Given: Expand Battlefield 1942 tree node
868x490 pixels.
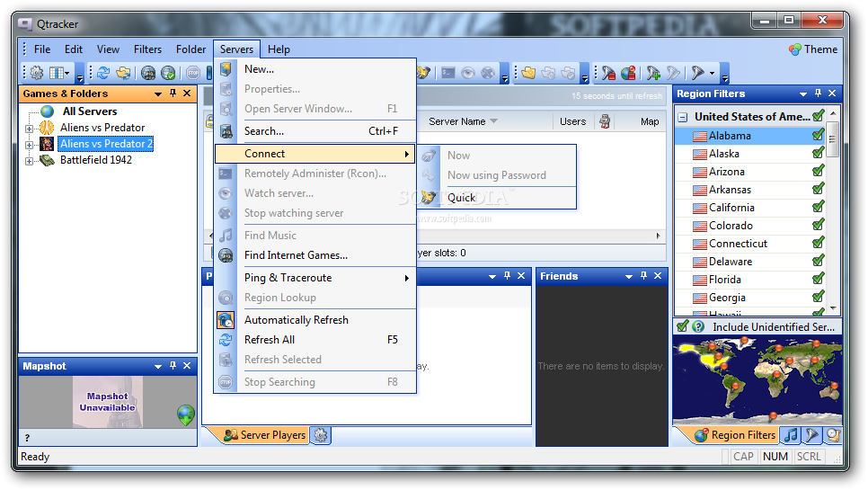Looking at the screenshot, I should coord(30,161).
